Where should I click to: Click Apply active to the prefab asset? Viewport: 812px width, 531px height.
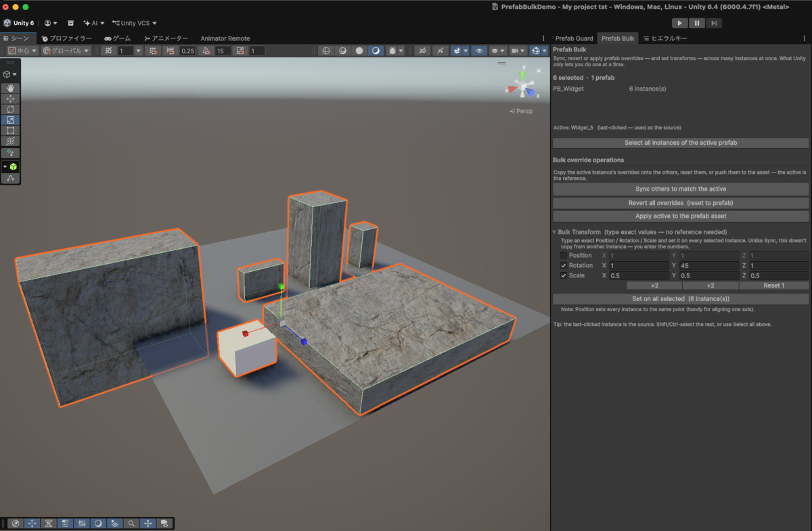coord(681,216)
